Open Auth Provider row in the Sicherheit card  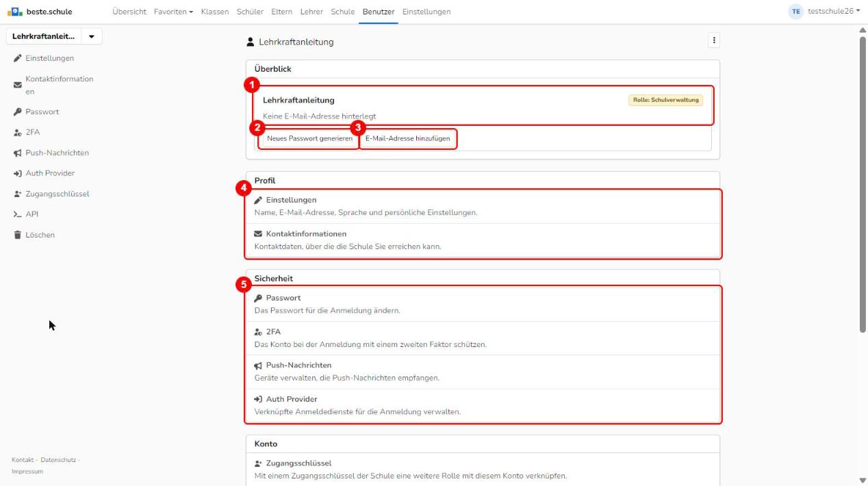coord(483,405)
